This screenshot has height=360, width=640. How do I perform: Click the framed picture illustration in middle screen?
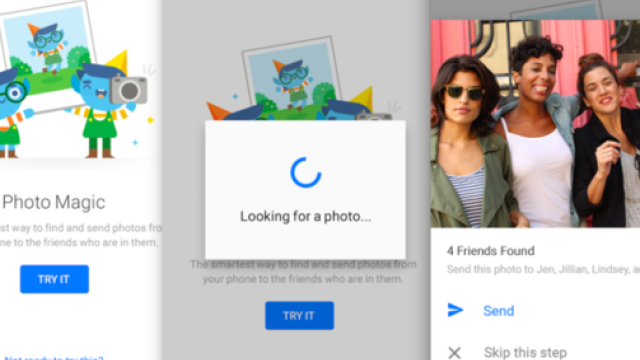coord(293,77)
